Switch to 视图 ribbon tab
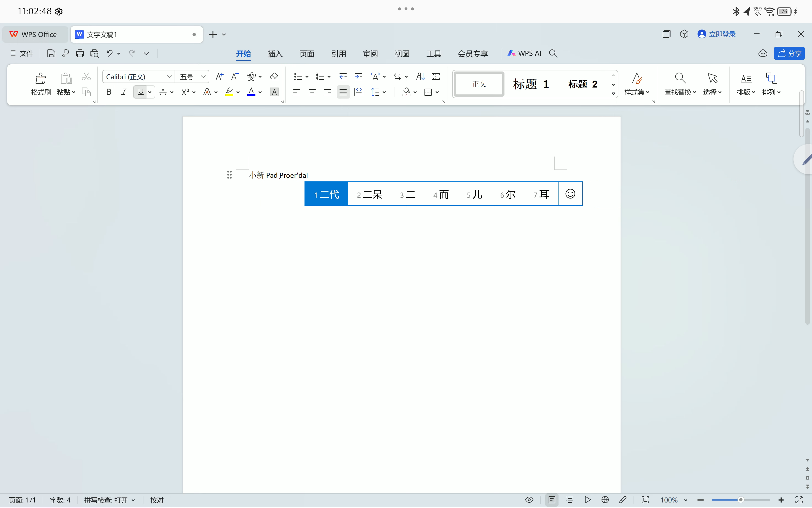This screenshot has width=812, height=508. [x=402, y=53]
